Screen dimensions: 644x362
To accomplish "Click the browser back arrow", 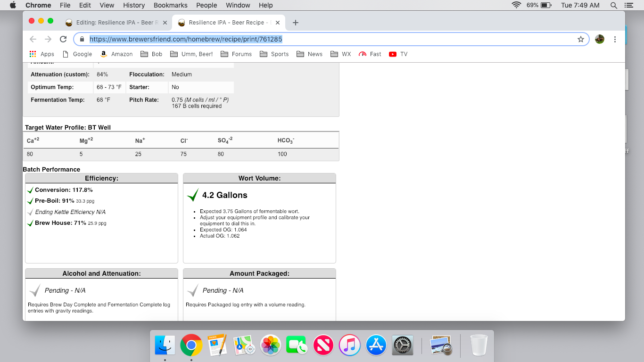I will click(x=33, y=39).
